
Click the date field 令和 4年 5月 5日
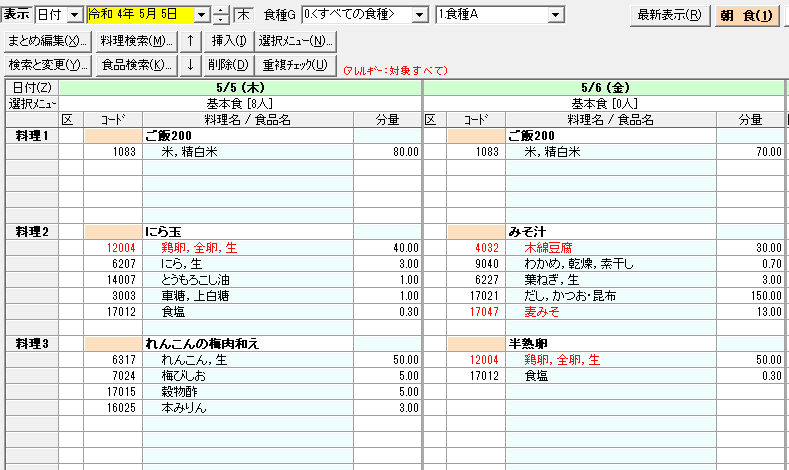[140, 15]
